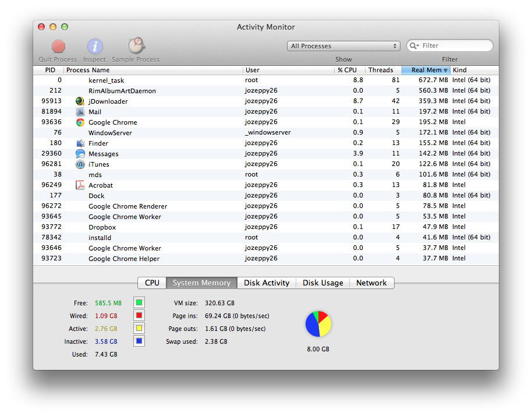Image resolution: width=532 pixels, height=416 pixels.
Task: Select the WindowServer process row
Action: 266,133
